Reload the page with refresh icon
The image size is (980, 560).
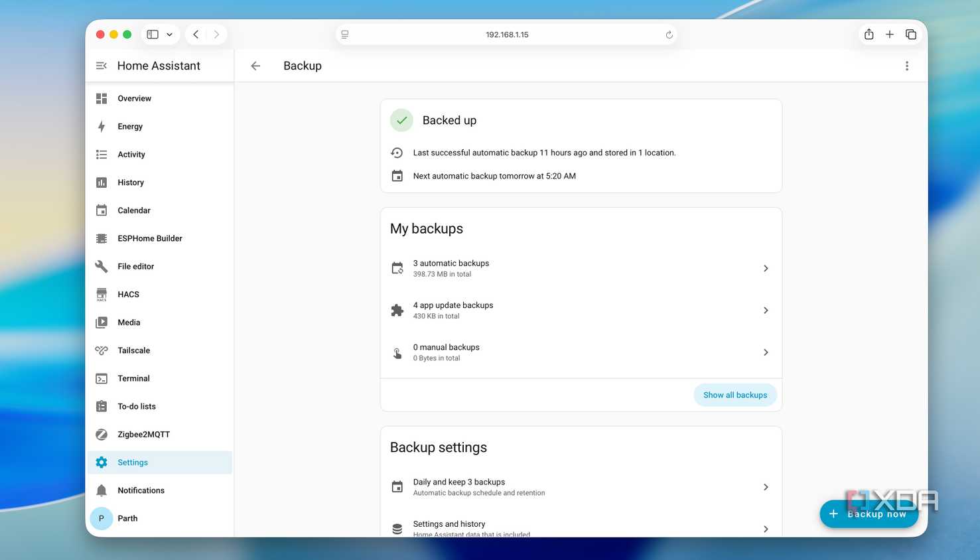pos(669,35)
